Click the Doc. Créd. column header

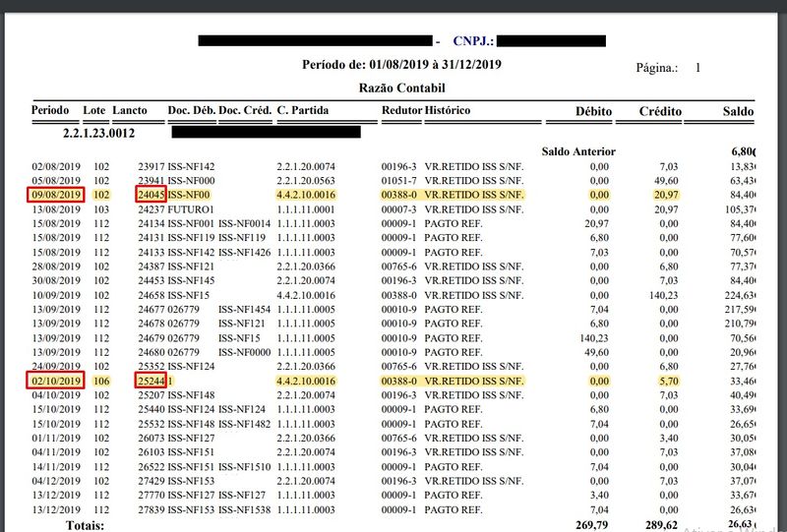coord(245,110)
